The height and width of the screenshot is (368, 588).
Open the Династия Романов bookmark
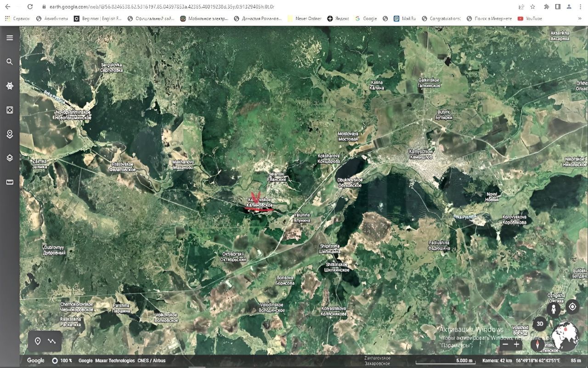pyautogui.click(x=258, y=19)
